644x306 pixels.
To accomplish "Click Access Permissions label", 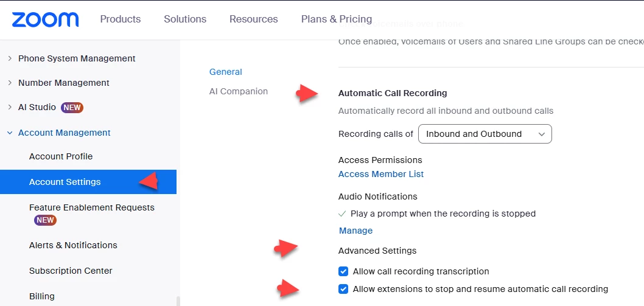I will point(380,160).
